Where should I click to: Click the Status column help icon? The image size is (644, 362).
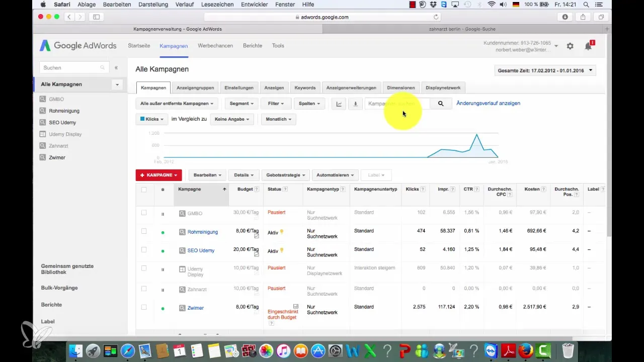[285, 189]
